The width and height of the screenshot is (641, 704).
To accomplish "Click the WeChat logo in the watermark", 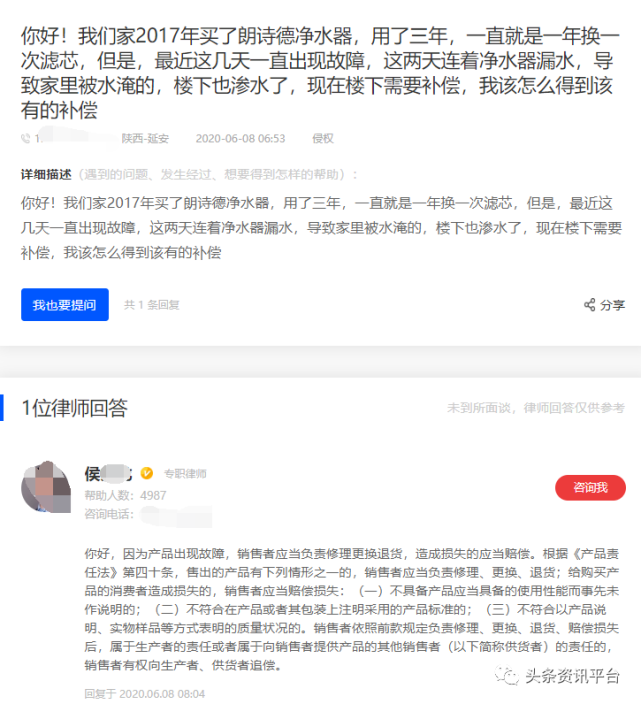I will tap(507, 675).
